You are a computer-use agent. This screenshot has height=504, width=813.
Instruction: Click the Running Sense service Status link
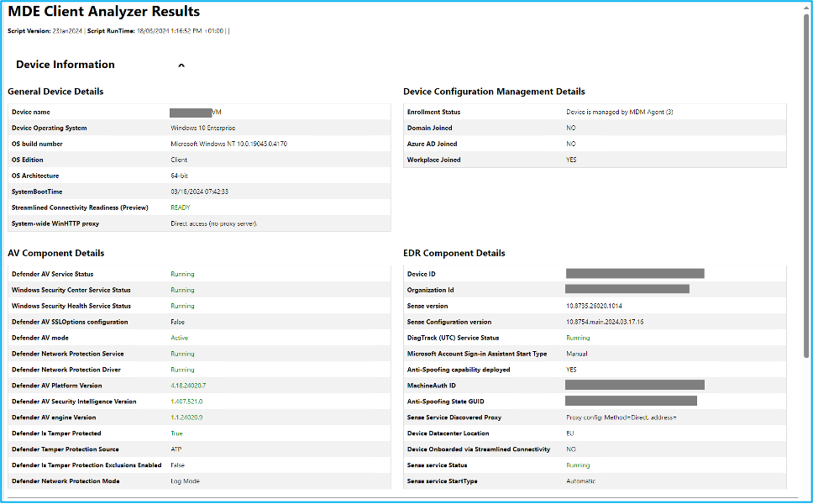pos(578,465)
